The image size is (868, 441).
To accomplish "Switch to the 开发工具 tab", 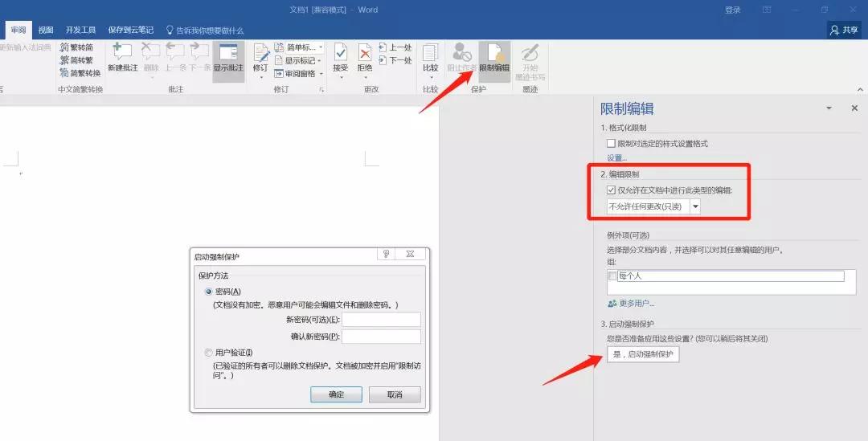I will pos(81,30).
